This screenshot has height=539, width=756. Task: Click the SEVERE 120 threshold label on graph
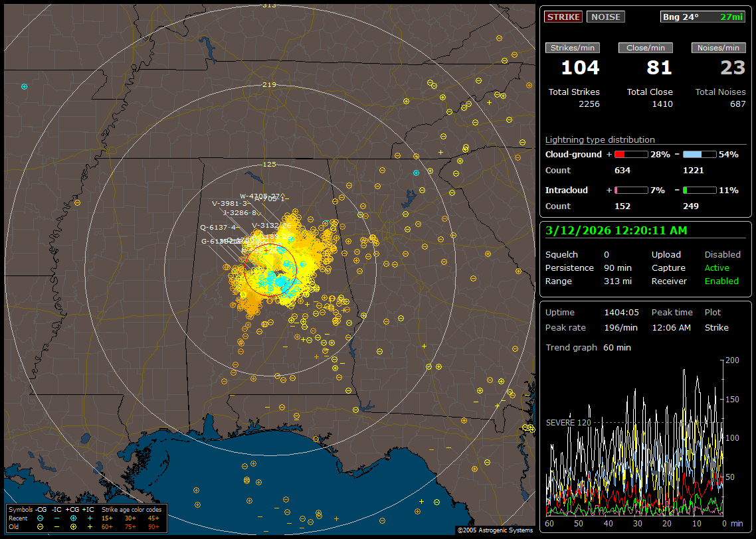(568, 422)
